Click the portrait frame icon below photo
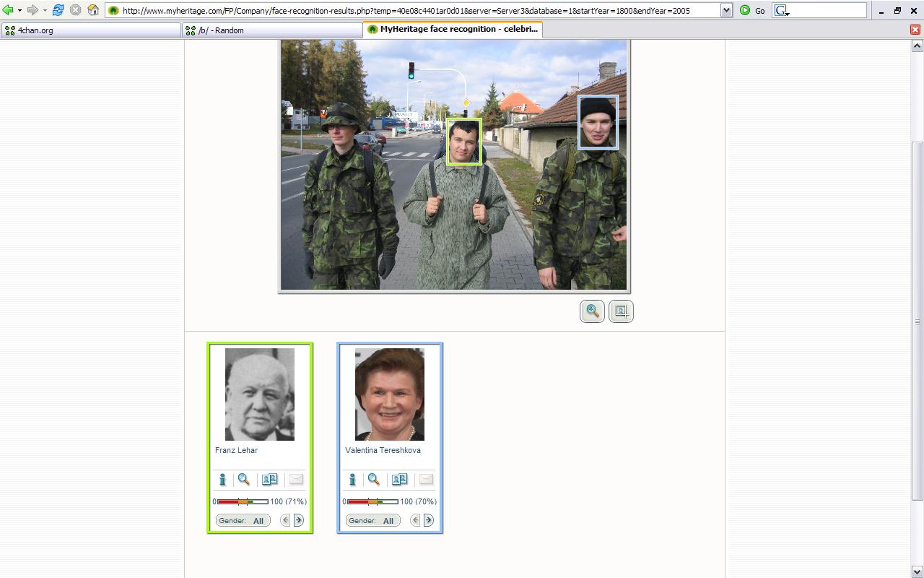 click(621, 311)
